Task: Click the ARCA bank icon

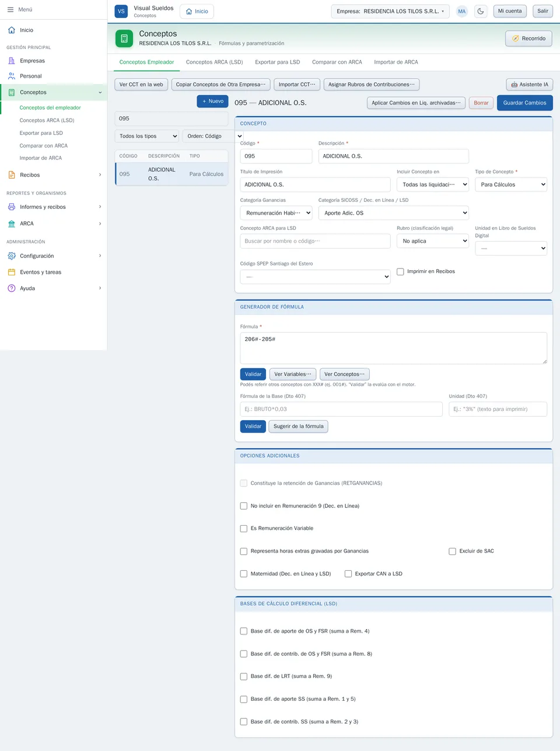Action: (x=12, y=223)
